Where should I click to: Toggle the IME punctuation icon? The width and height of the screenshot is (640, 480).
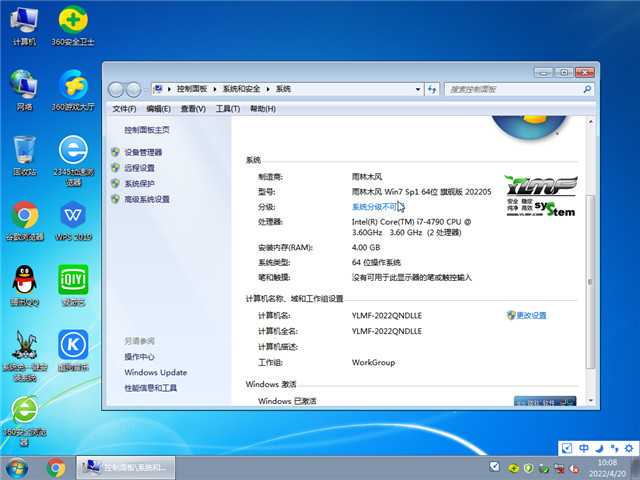point(614,448)
